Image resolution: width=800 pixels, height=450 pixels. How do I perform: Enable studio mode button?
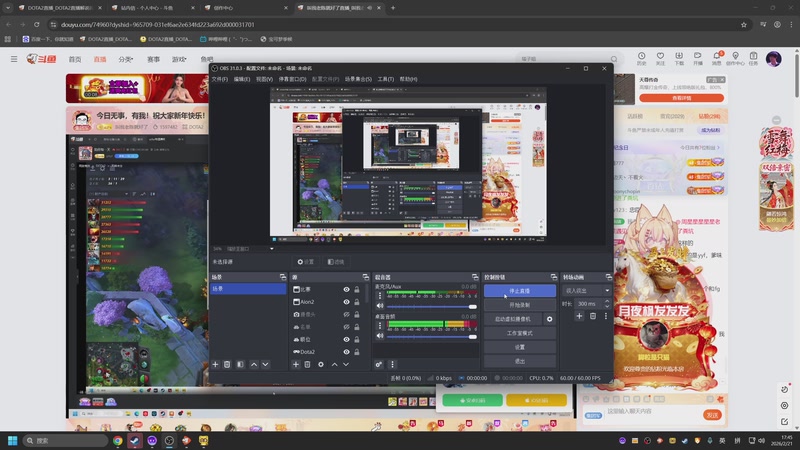coord(519,333)
